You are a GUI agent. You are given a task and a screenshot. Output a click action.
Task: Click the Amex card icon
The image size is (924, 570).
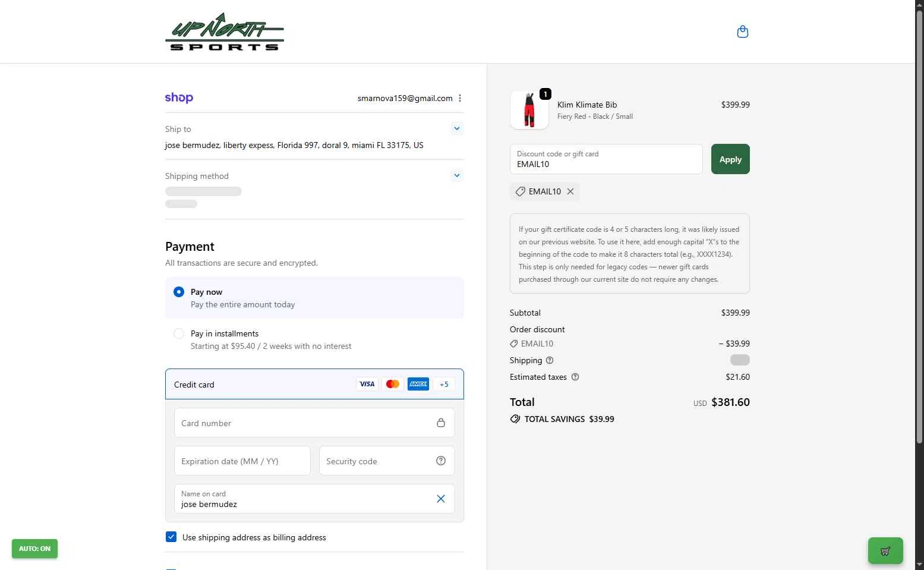[x=418, y=384]
